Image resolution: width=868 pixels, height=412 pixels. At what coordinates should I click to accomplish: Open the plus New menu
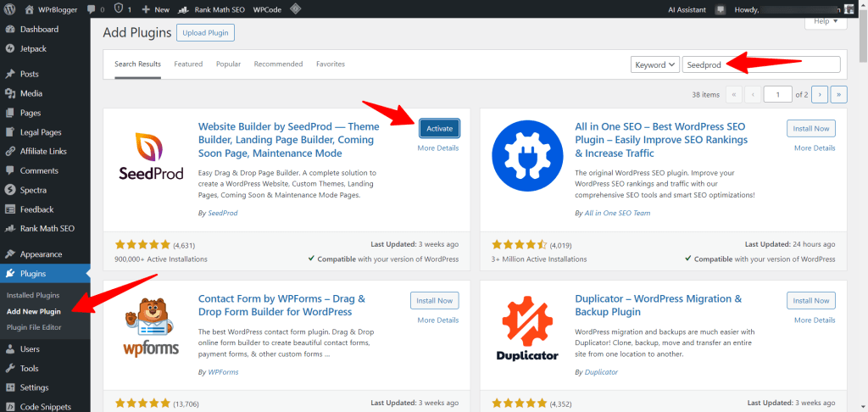click(x=156, y=9)
